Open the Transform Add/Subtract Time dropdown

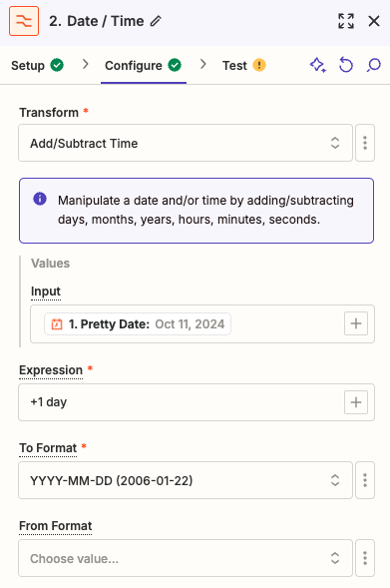(186, 143)
